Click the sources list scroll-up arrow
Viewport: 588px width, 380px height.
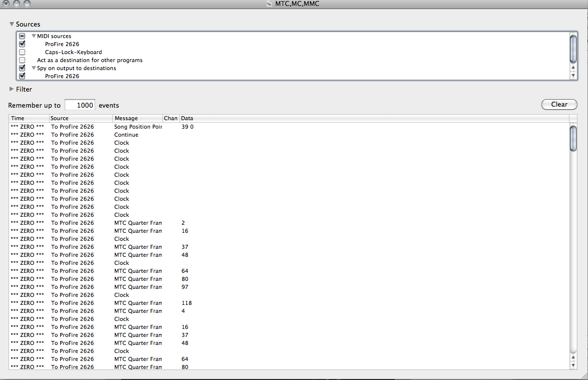pos(573,68)
